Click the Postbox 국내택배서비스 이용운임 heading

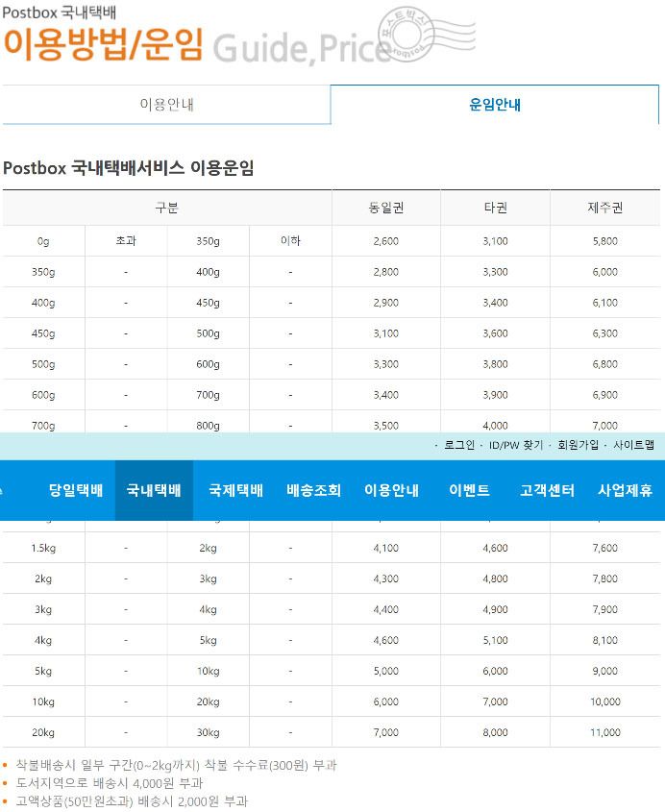pos(129,168)
